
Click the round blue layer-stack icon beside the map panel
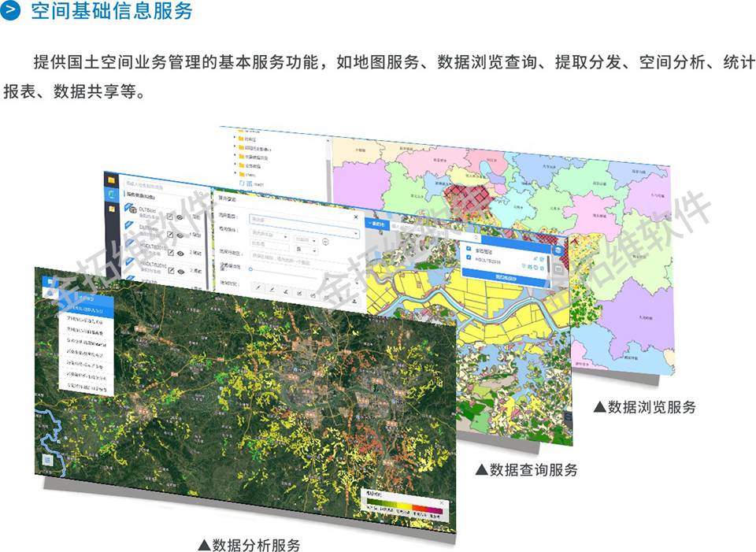tap(558, 250)
